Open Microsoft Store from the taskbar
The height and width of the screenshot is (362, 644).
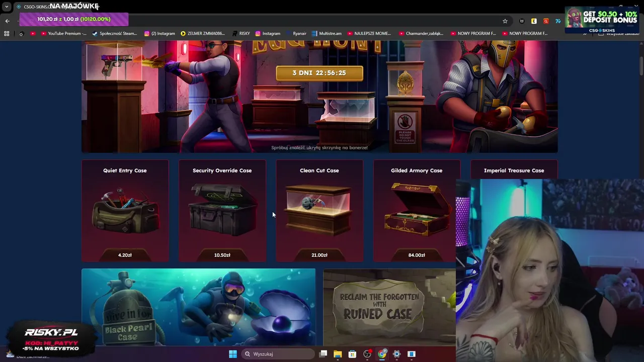pos(353,354)
